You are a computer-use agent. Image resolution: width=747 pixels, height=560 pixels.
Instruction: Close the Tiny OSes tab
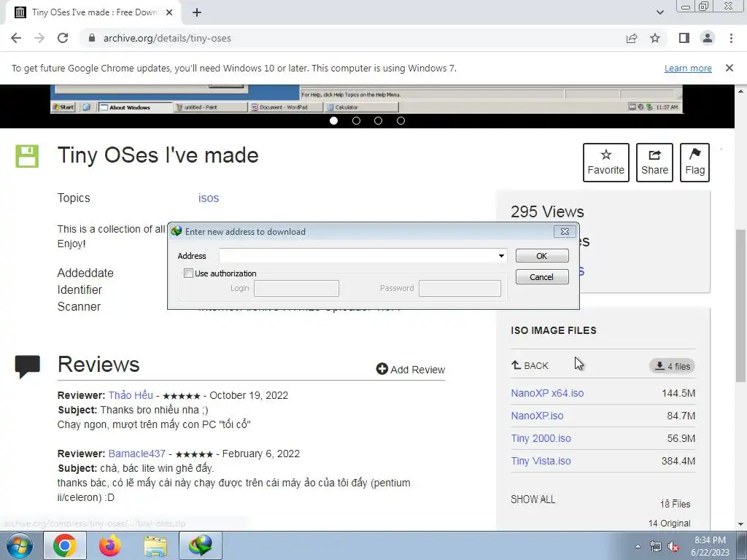point(169,12)
